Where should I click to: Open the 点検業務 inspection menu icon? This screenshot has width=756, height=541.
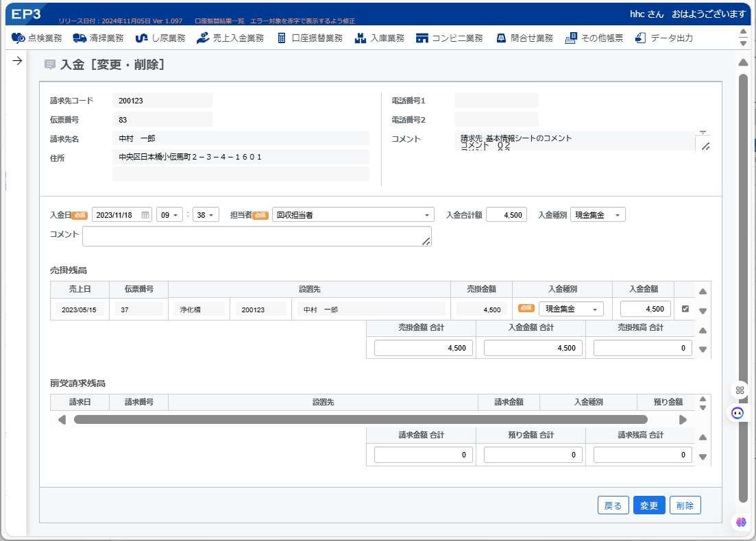pos(18,38)
